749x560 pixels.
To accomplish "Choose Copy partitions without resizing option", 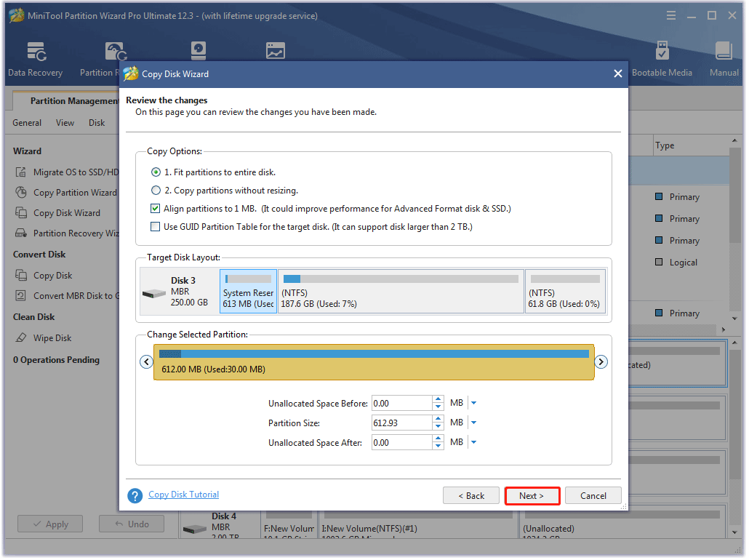I will [x=156, y=191].
